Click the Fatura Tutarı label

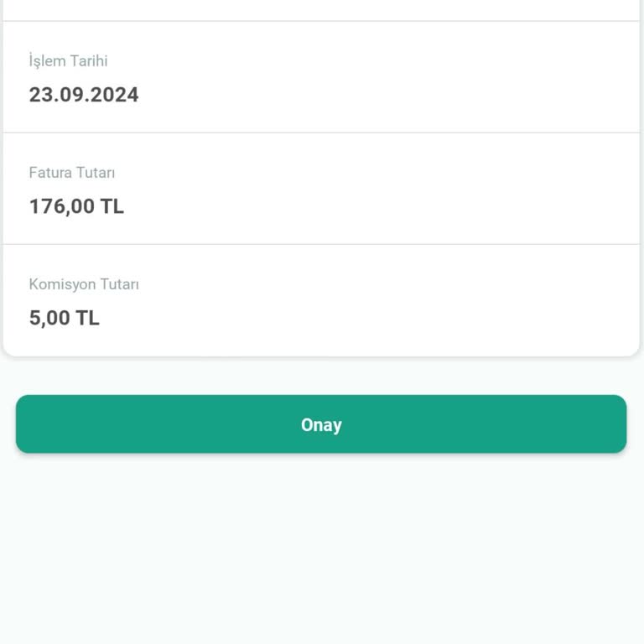tap(72, 173)
